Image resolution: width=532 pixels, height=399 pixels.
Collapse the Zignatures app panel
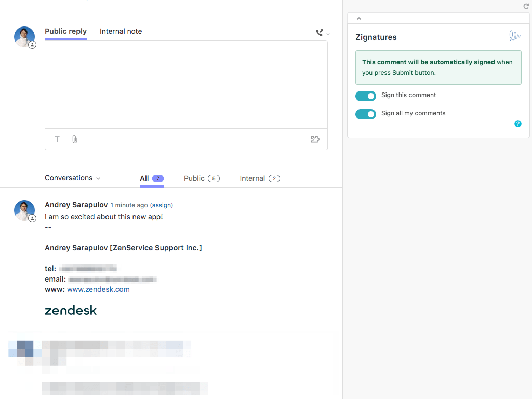pyautogui.click(x=359, y=19)
